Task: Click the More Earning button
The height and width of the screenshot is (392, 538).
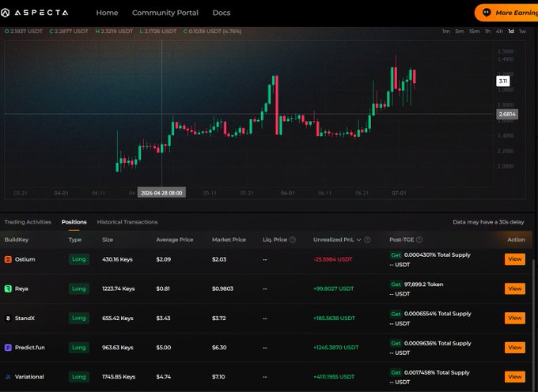Action: 506,13
